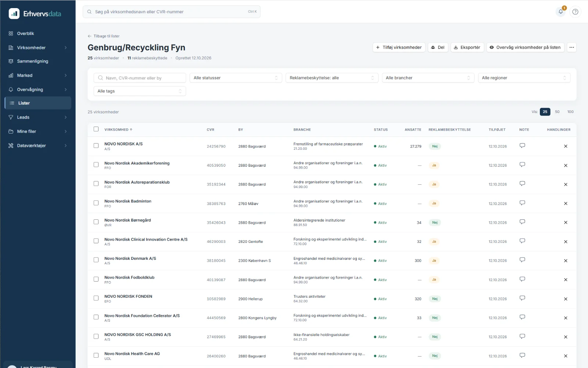Go back via Tilbage til lister link

(x=104, y=36)
